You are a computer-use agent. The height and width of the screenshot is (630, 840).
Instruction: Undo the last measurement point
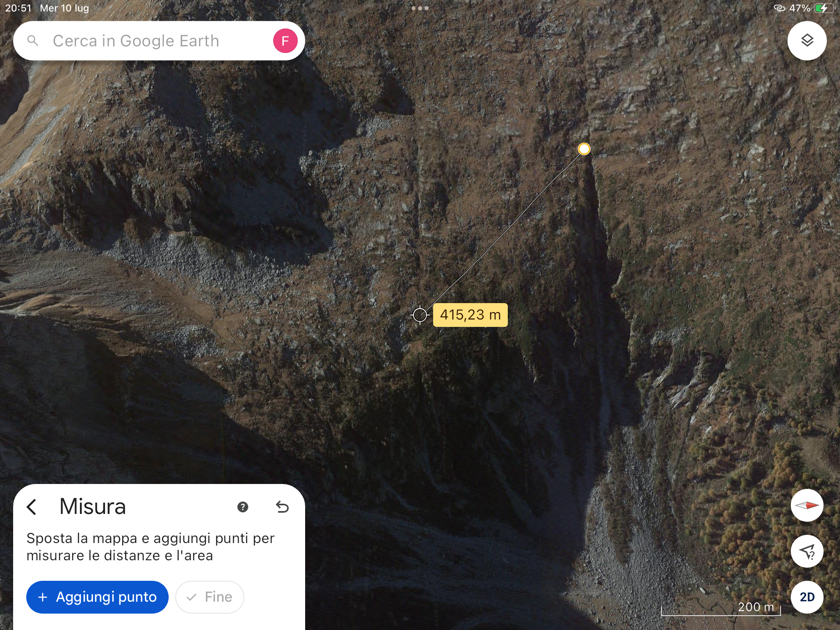point(282,507)
